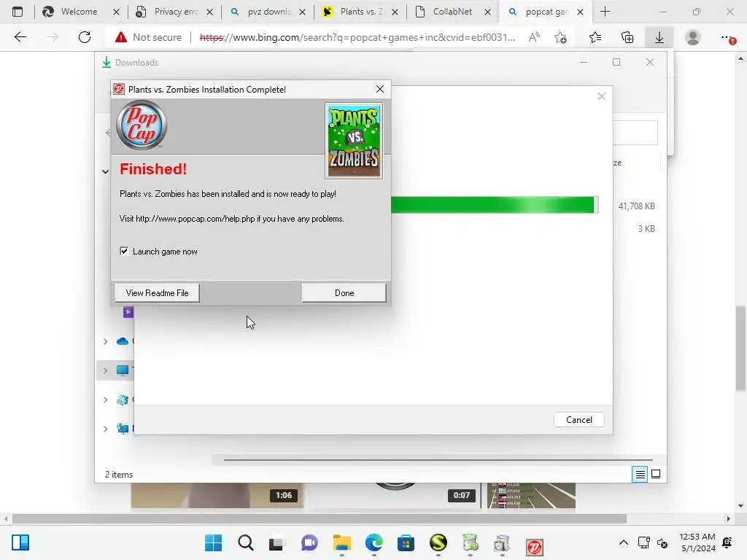Click the horizontal page scrollbar
Screen dimensions: 747x560
click(x=320, y=518)
